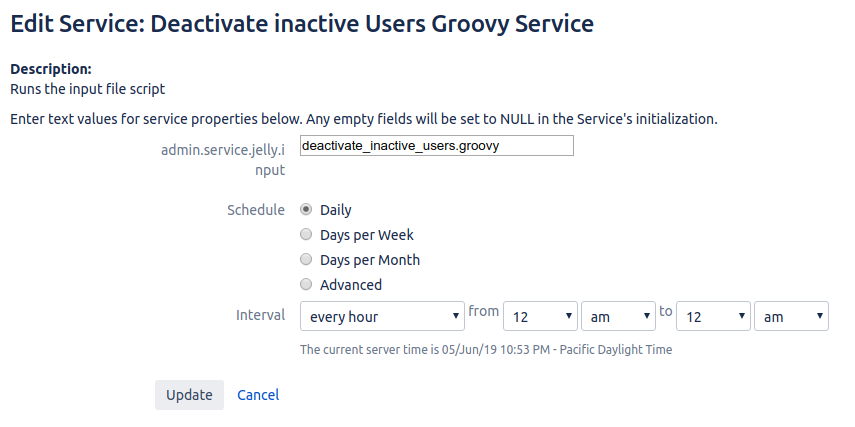Click the admin.service.jelly.input text field
Image resolution: width=855 pixels, height=427 pixels.
pyautogui.click(x=436, y=146)
